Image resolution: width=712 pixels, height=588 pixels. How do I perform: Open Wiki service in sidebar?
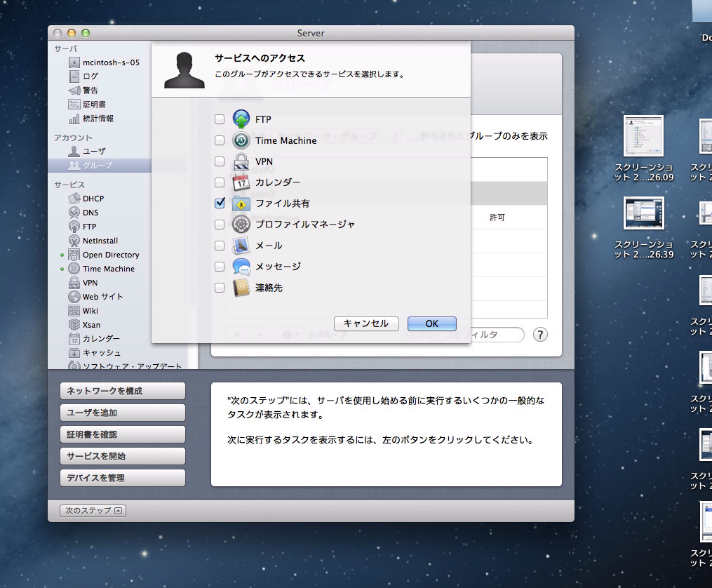pyautogui.click(x=83, y=311)
